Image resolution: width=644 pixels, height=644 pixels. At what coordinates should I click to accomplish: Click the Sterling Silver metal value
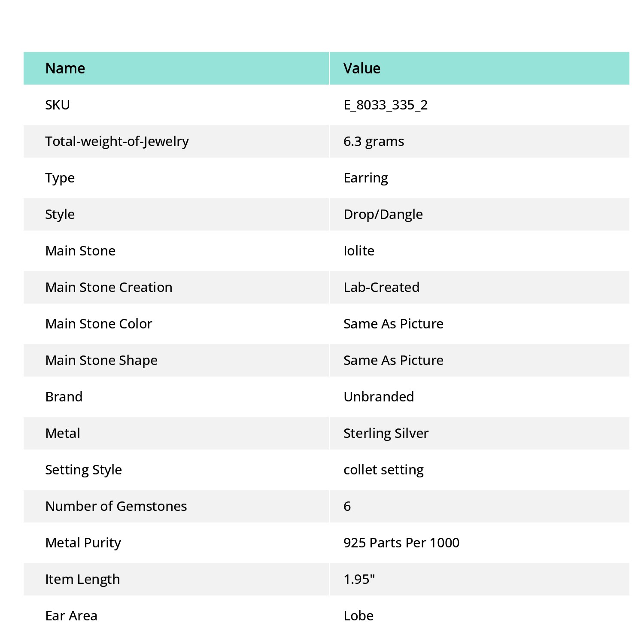pos(386,433)
